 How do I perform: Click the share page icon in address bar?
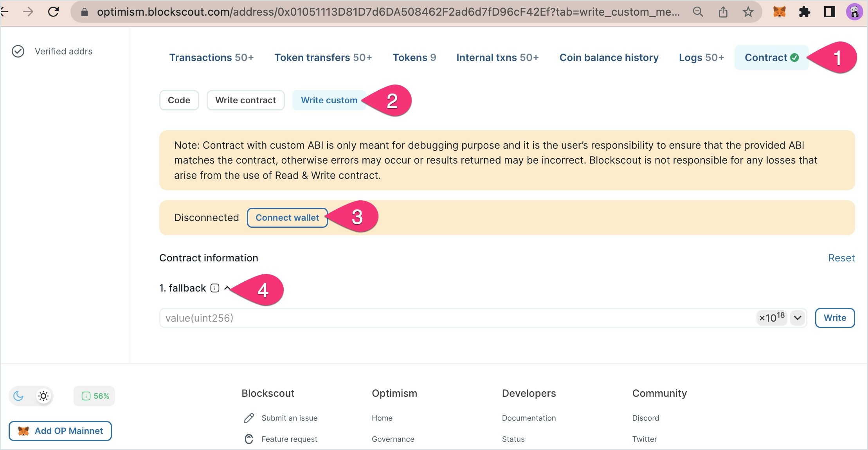point(723,12)
